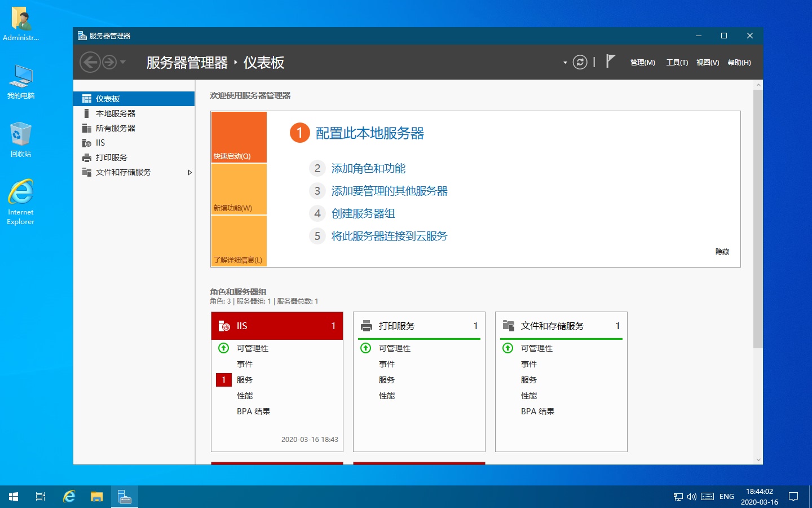
Task: Open the 工具(T) menu
Action: click(x=677, y=63)
